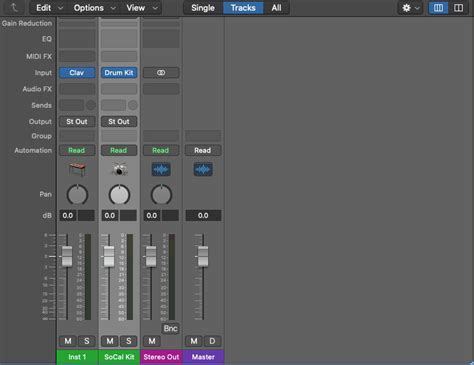This screenshot has width=474, height=365.
Task: Mute the Stereo Out channel
Action: (x=152, y=341)
